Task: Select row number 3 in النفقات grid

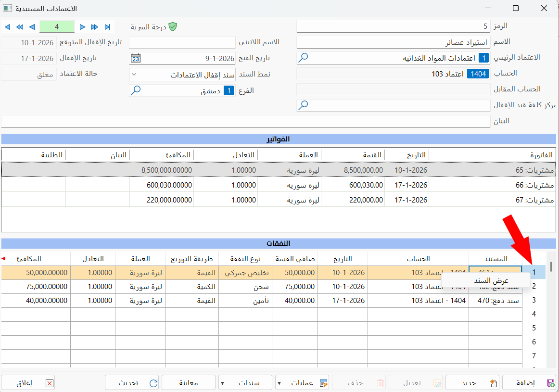Action: click(534, 300)
